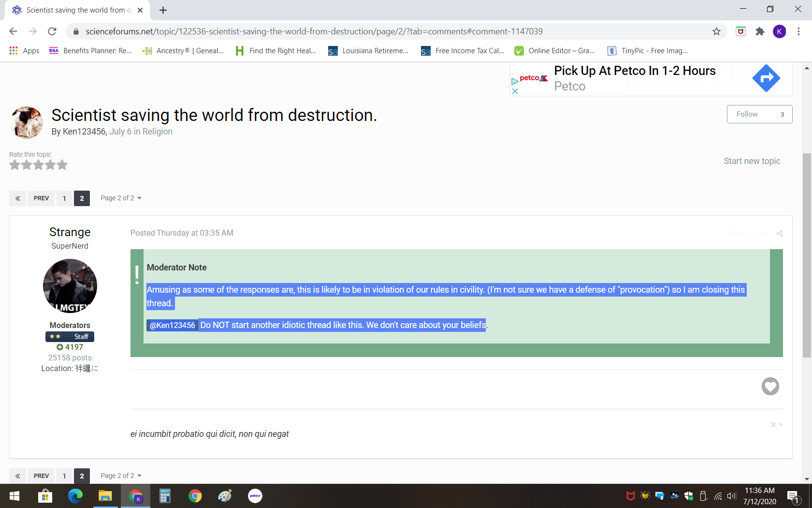The width and height of the screenshot is (812, 508).
Task: Reload the page with refresh icon
Action: click(x=52, y=31)
